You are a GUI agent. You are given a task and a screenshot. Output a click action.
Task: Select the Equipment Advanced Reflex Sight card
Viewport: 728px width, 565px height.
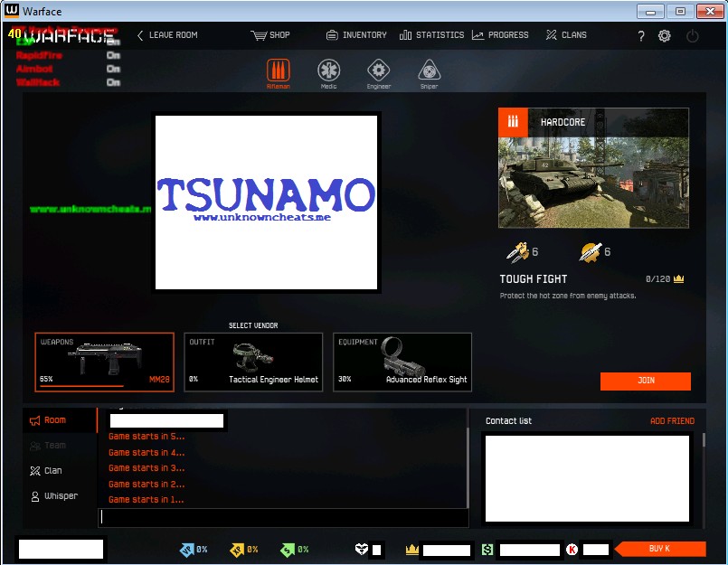pos(402,363)
